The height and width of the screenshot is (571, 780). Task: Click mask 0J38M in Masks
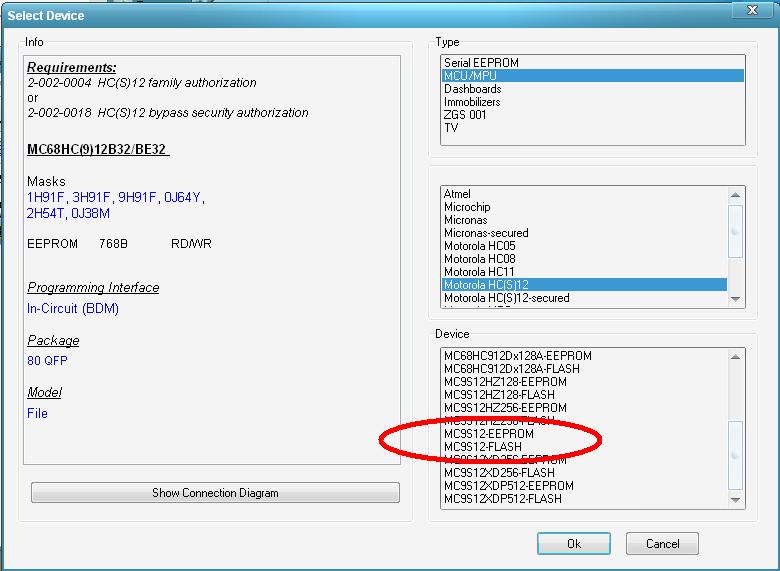point(91,213)
